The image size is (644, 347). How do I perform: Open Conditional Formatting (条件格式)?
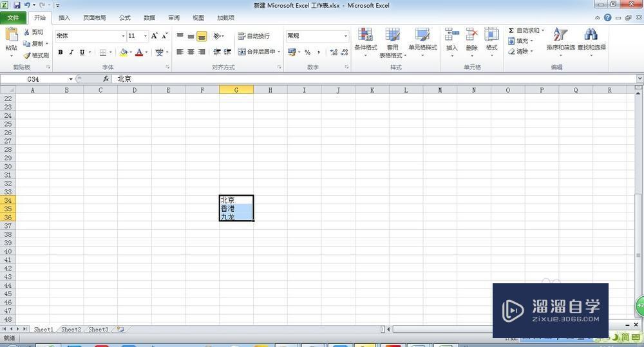click(x=365, y=41)
